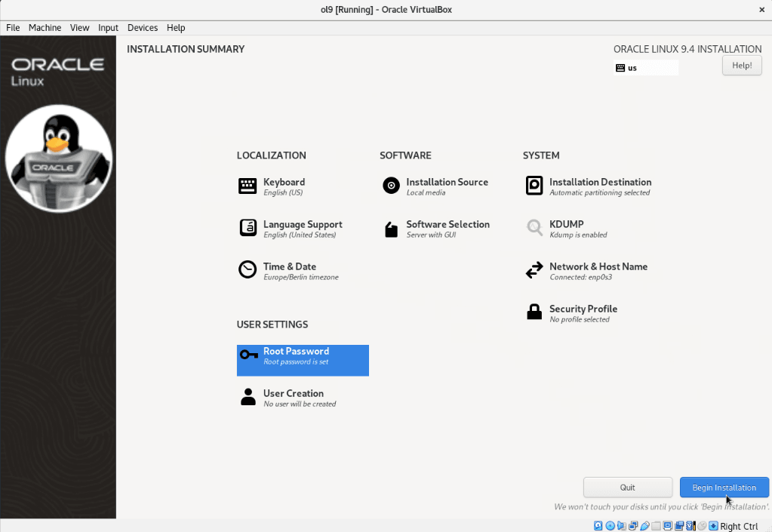Open the View menu
The height and width of the screenshot is (532, 772).
click(x=79, y=28)
